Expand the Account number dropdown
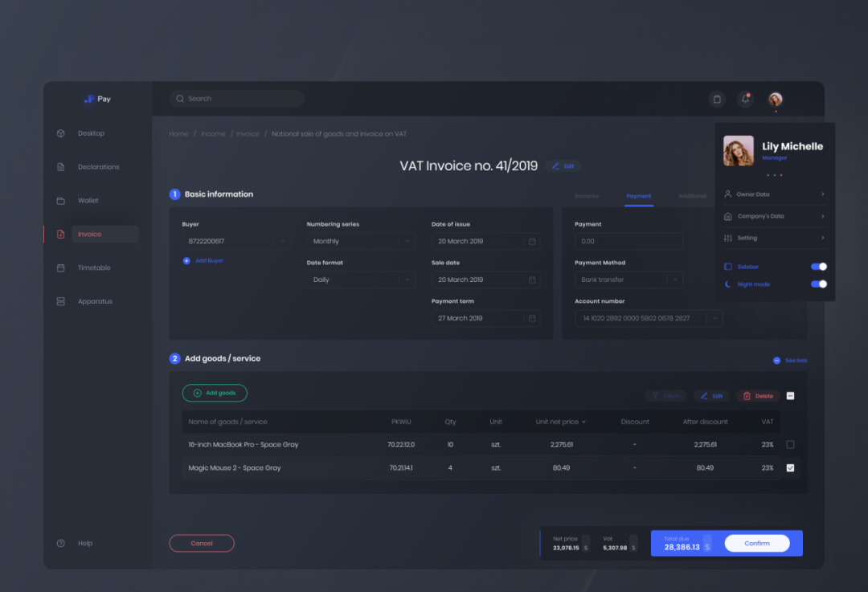Viewport: 868px width, 592px height. point(714,318)
